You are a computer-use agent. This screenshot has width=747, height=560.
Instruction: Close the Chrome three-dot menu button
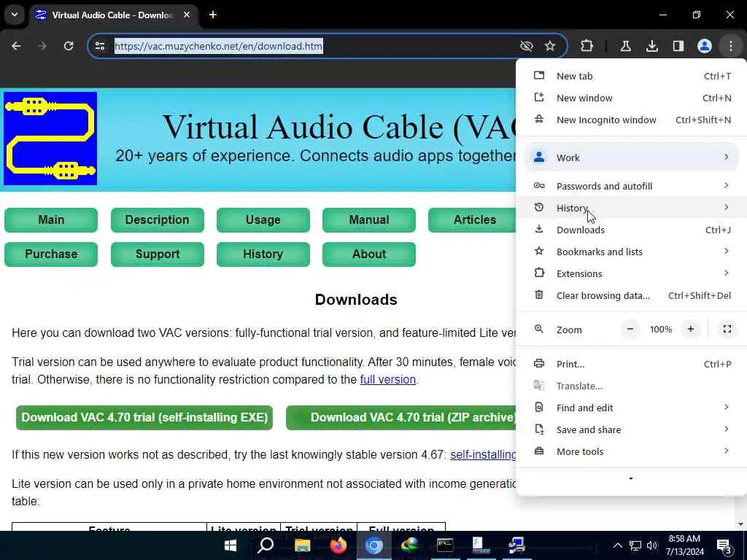(731, 46)
